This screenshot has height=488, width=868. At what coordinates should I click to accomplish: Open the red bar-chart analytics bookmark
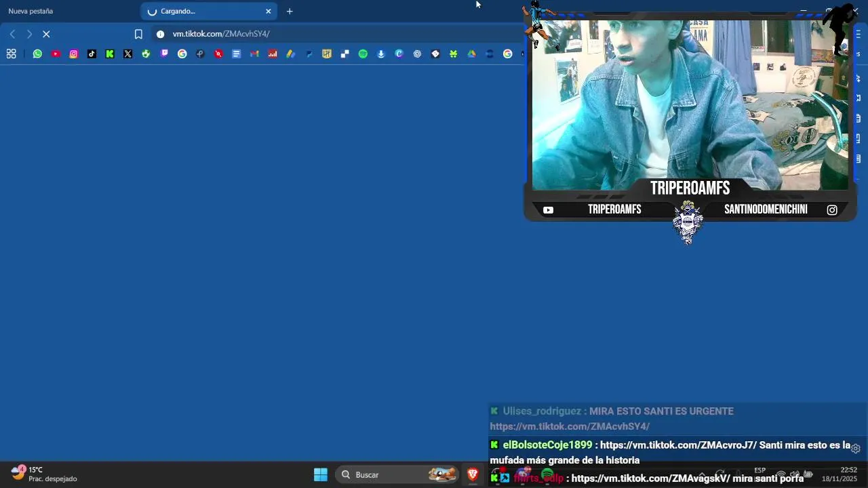pyautogui.click(x=273, y=54)
